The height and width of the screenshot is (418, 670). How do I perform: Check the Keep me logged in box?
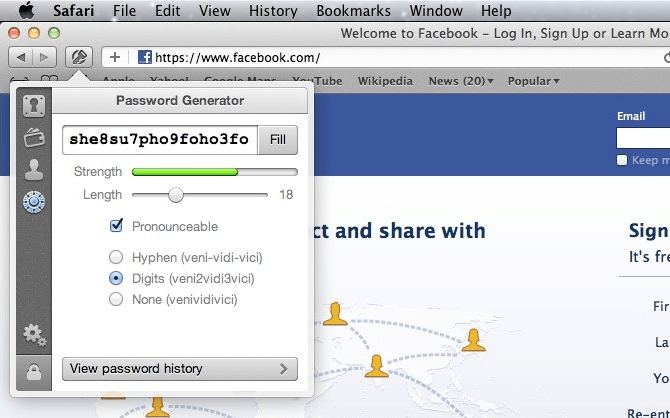[x=622, y=160]
